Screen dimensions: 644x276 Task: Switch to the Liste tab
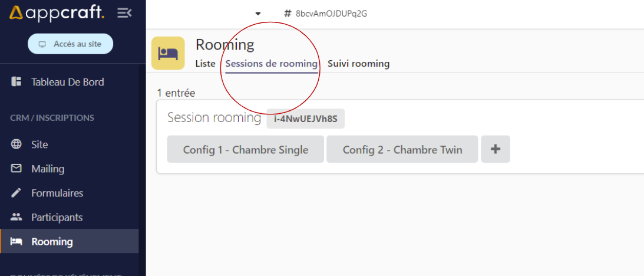[205, 64]
